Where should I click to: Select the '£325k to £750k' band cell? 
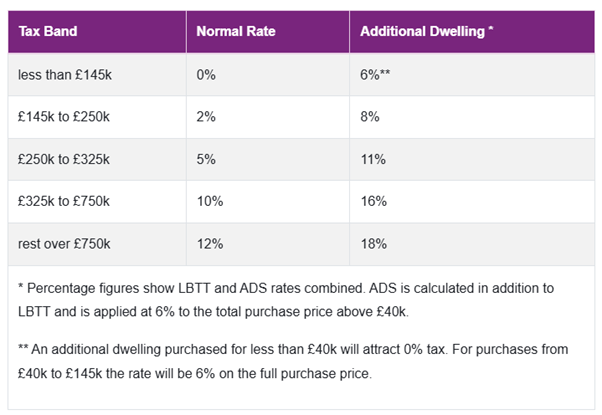pyautogui.click(x=64, y=201)
